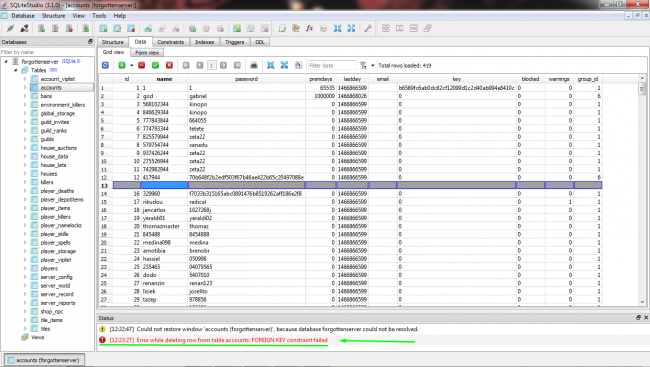This screenshot has width=650, height=367.
Task: Click the Edit table toolbar icon
Action: tap(117, 28)
